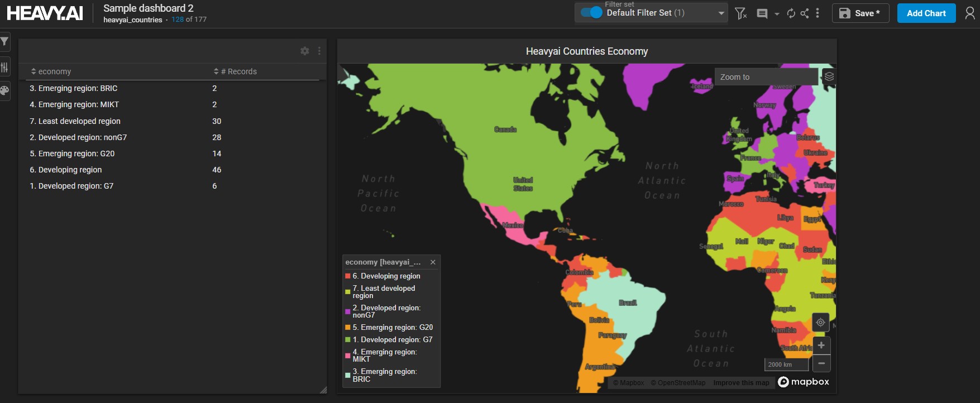Click the orange Emerging region G20 legend swatch

[348, 328]
